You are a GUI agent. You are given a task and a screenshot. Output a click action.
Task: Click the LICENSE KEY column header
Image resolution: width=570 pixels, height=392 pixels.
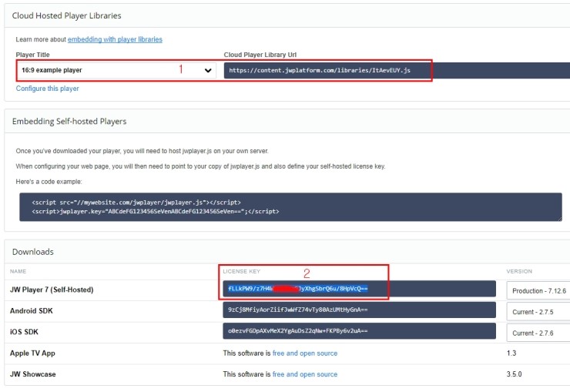[241, 271]
